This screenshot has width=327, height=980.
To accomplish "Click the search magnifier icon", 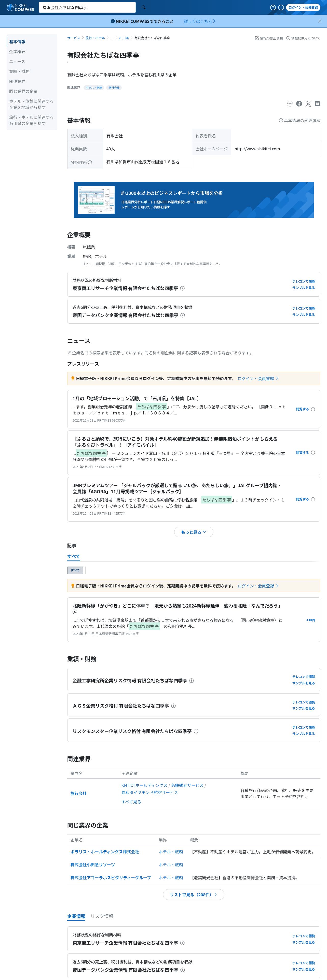I will click(x=144, y=7).
